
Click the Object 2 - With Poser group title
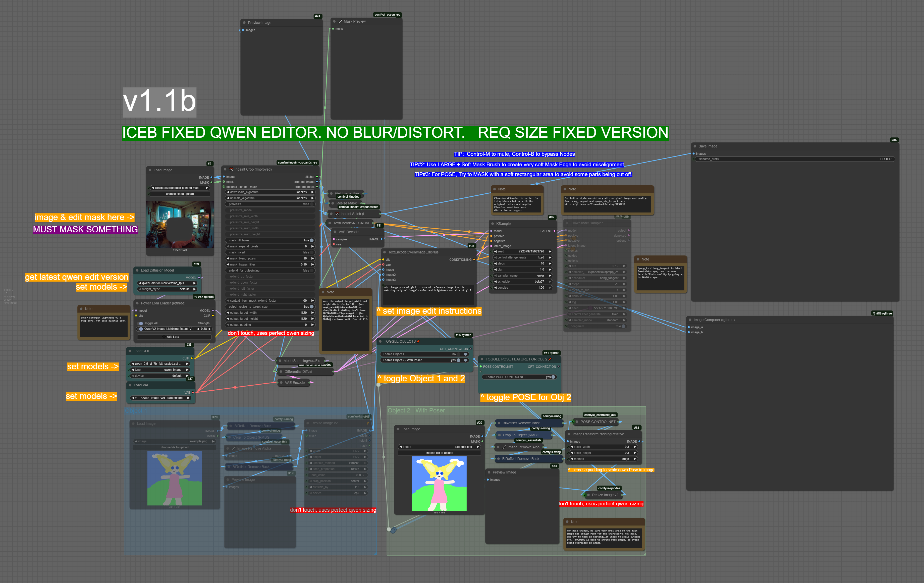coord(416,410)
